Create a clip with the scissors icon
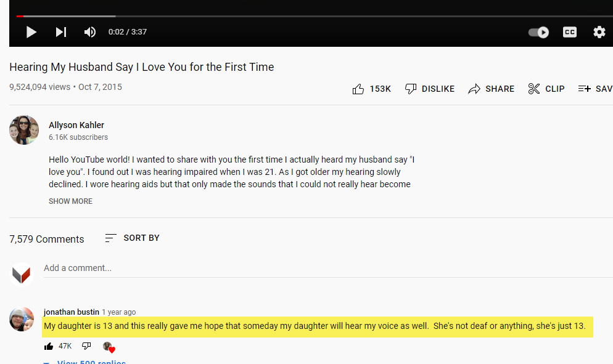Screen dimensions: 613x364 click(x=546, y=89)
